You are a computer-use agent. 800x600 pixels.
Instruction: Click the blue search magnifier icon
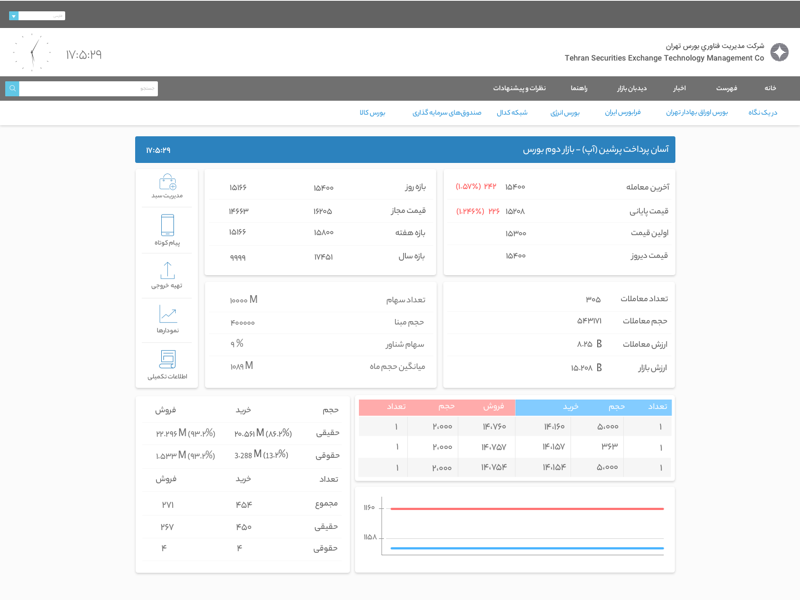[12, 89]
